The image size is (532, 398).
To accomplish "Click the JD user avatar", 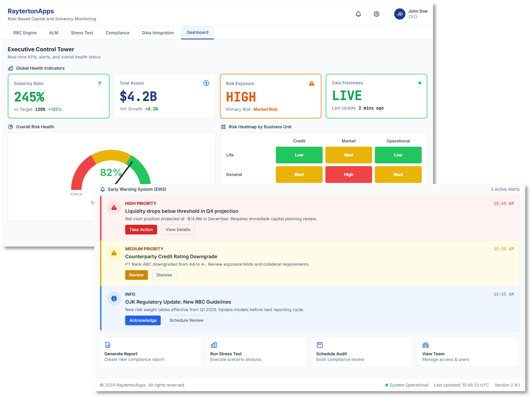I will coord(400,14).
